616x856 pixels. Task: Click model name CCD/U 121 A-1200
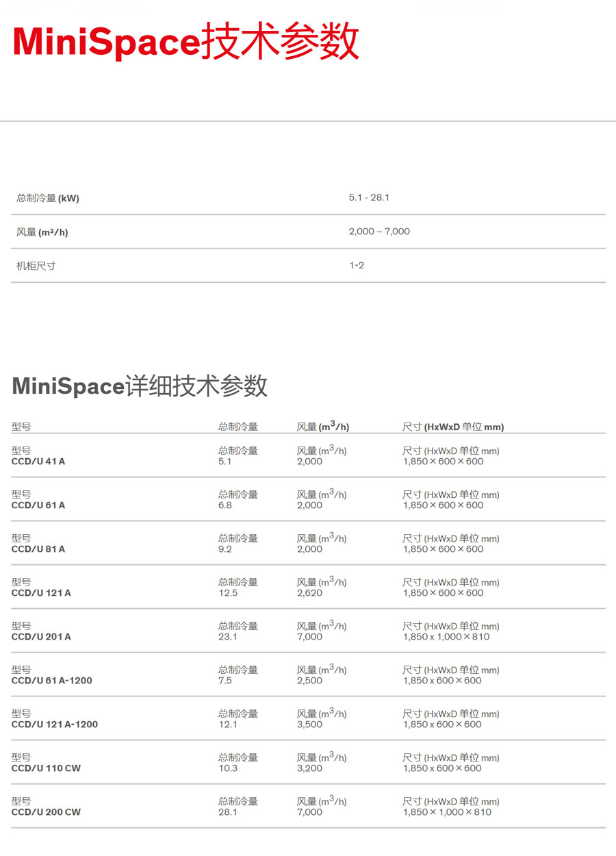click(55, 725)
